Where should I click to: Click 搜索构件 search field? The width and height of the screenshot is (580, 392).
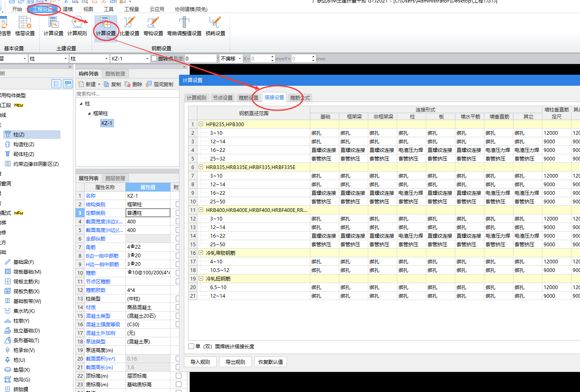click(128, 94)
